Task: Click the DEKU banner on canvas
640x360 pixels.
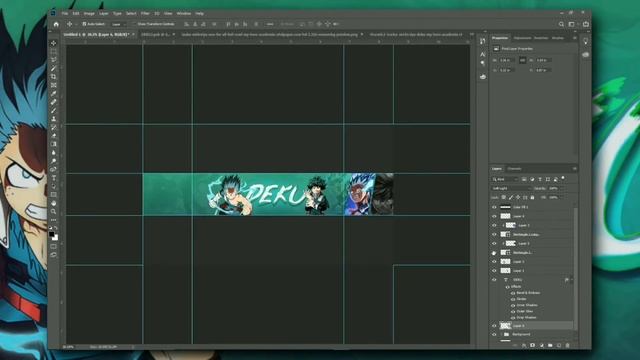Action: (268, 194)
